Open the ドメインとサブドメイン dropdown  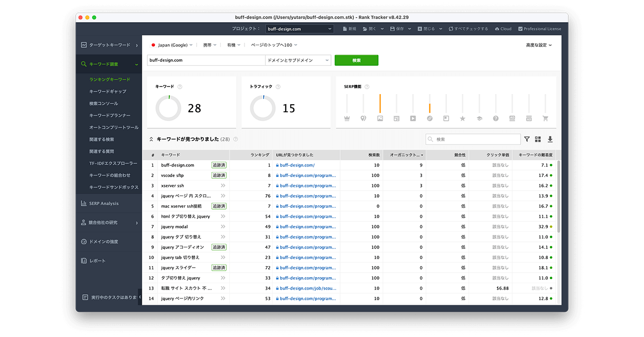click(x=298, y=60)
